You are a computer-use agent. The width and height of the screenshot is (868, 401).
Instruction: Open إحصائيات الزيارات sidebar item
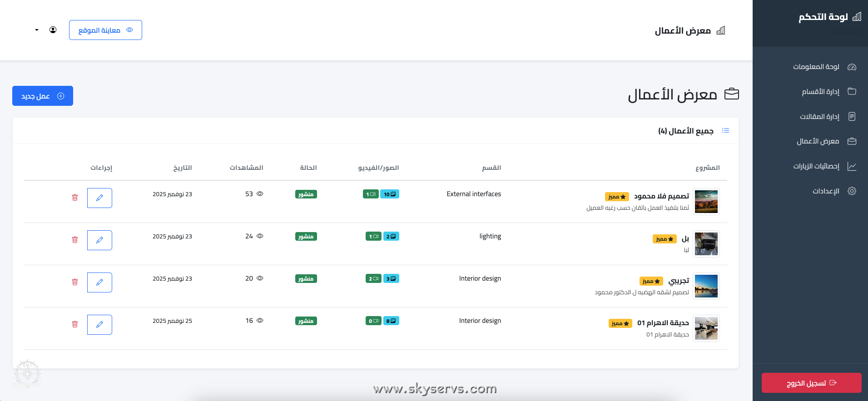(x=816, y=166)
